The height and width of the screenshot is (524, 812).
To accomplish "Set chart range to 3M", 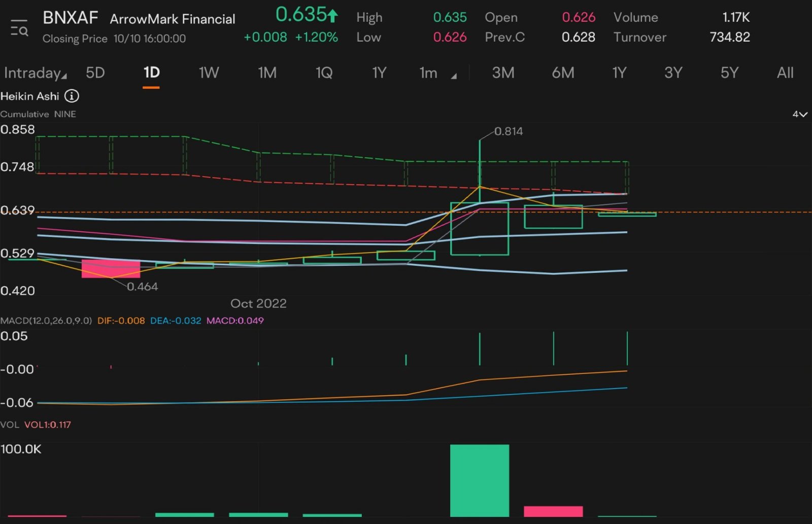I will click(x=503, y=73).
